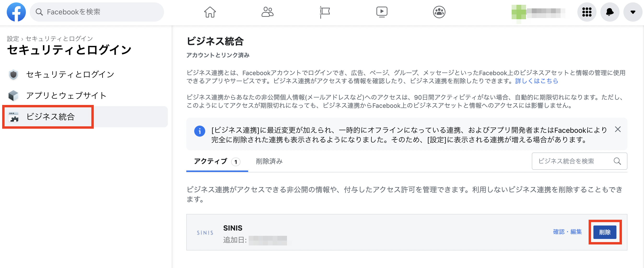Screen dimensions: 644x268
Task: Click the 詳しくはこちら link
Action: click(537, 81)
